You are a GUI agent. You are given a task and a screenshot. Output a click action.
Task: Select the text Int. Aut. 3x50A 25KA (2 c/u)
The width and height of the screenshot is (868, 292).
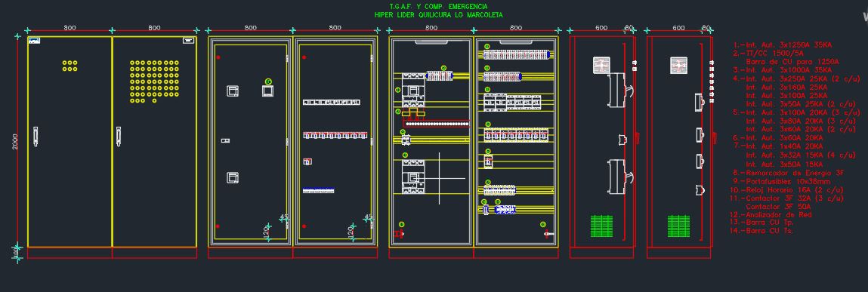(x=801, y=104)
